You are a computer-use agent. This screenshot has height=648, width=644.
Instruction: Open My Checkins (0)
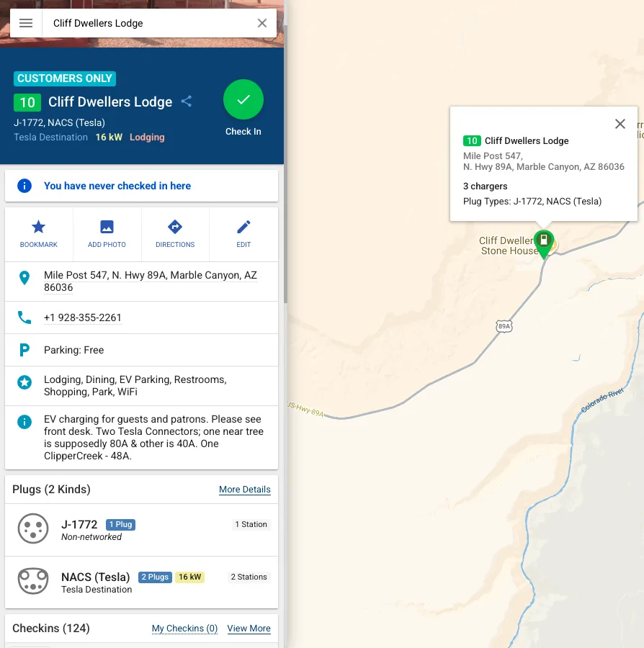184,628
